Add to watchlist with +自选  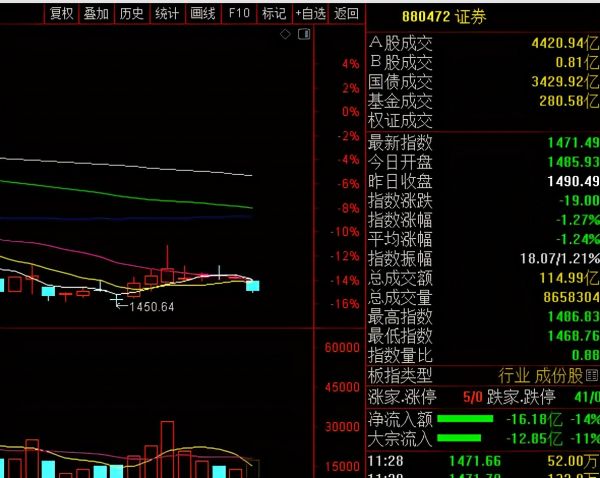pos(310,13)
